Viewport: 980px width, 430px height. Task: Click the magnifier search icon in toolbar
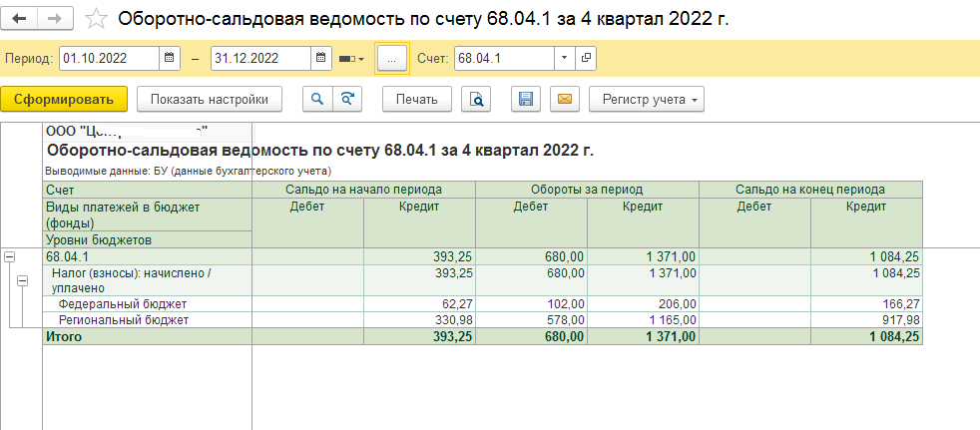317,100
